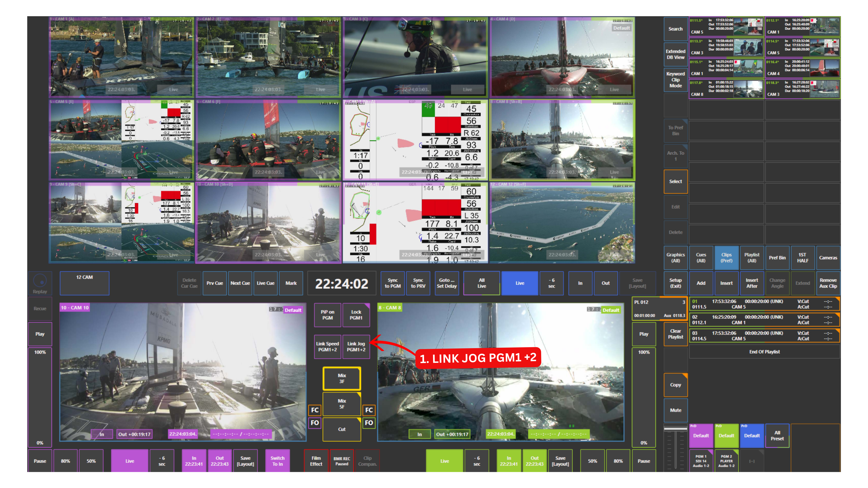The image size is (868, 488).
Task: Adjust left PGM speed slider 100%
Action: 40,397
